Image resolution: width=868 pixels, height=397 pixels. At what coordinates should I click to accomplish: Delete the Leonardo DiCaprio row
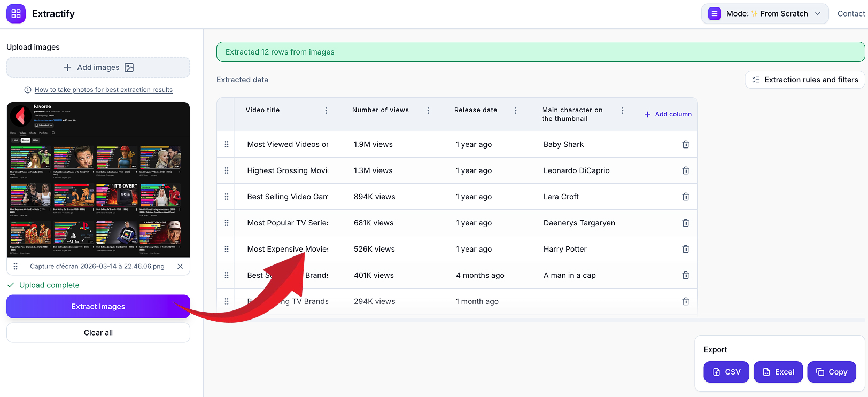click(685, 170)
